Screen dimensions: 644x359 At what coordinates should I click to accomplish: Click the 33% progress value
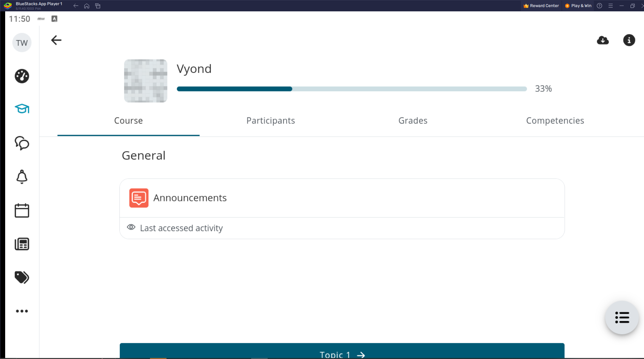(x=543, y=89)
